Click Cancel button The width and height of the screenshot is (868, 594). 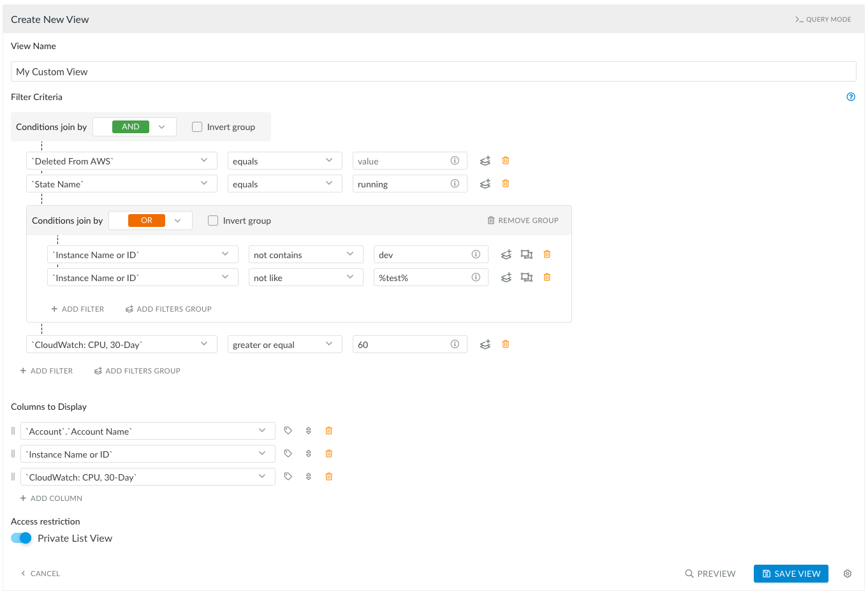(x=40, y=574)
